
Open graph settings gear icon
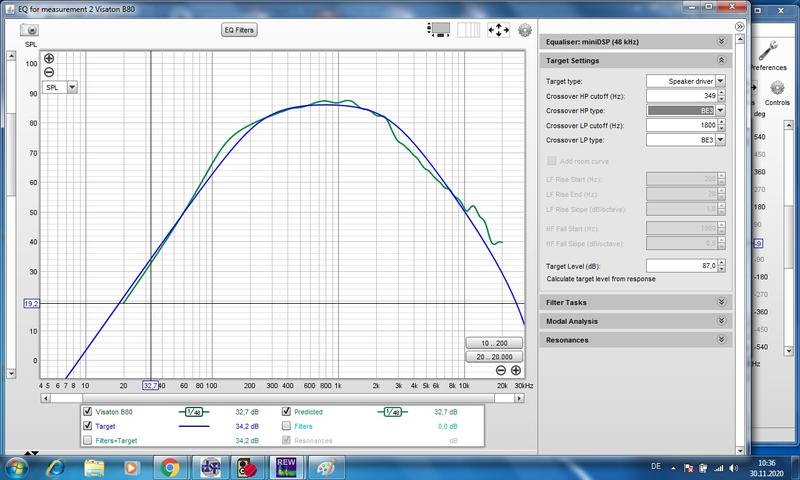click(525, 30)
